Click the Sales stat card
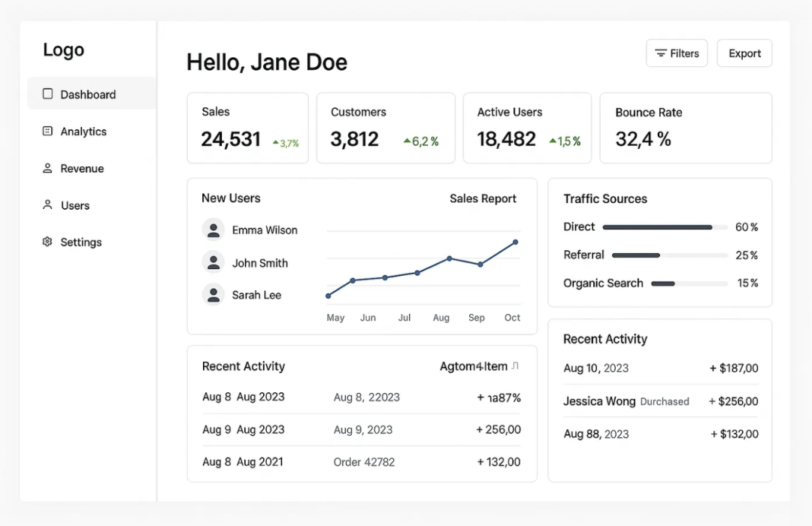This screenshot has height=526, width=812. click(247, 128)
